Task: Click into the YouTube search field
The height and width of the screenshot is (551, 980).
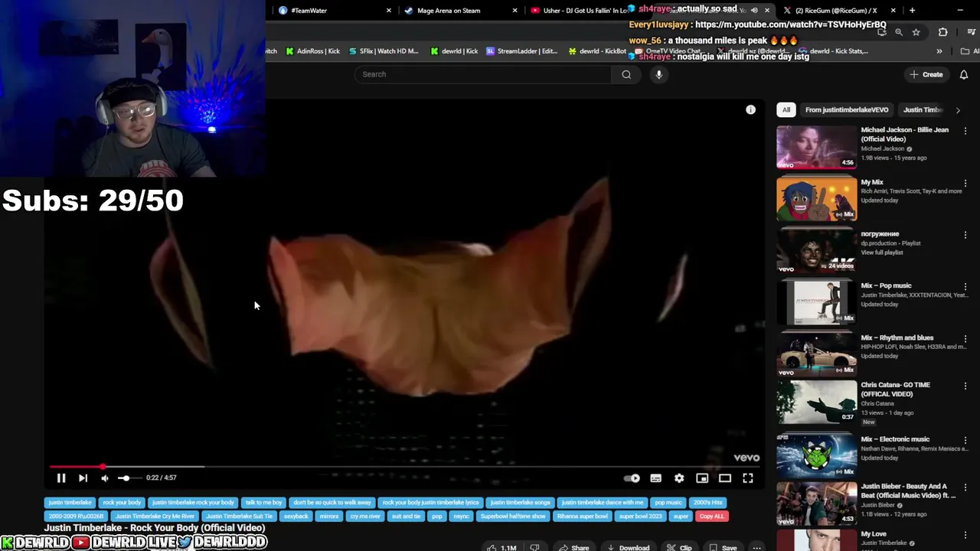Action: coord(482,74)
